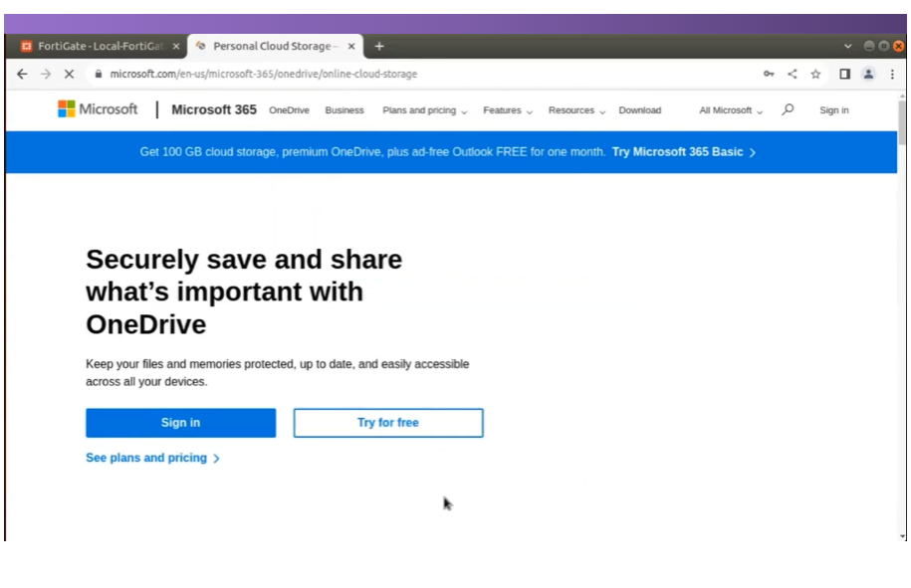Screen dimensions: 911x588
Task: Expand the Plans and pricing menu
Action: click(x=425, y=110)
